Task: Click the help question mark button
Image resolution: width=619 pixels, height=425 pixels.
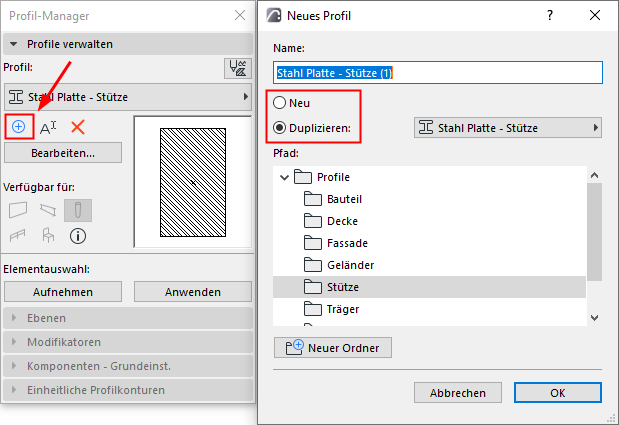Action: [x=550, y=15]
